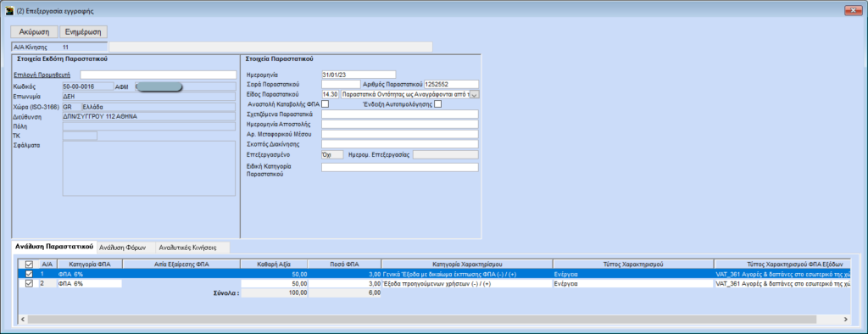Viewport: 868px width, 334px height.
Task: Click the Ημερομηνία field with 31/01/23
Action: tap(359, 75)
